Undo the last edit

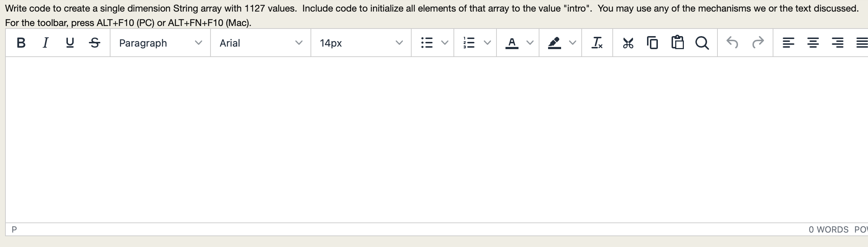click(732, 43)
